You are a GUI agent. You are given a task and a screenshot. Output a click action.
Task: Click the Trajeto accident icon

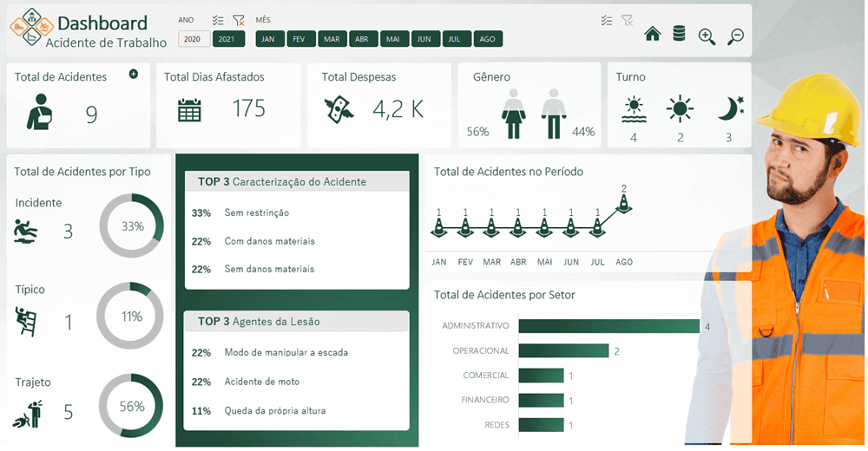point(28,415)
